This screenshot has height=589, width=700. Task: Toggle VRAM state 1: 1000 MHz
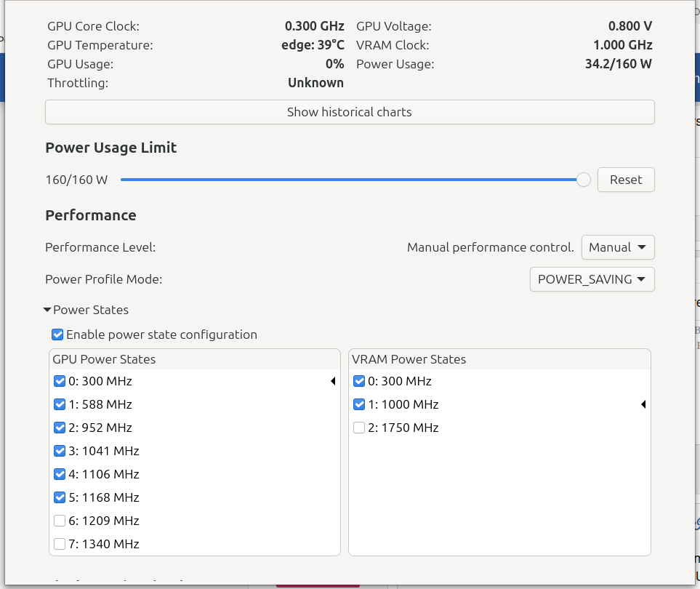coord(359,404)
